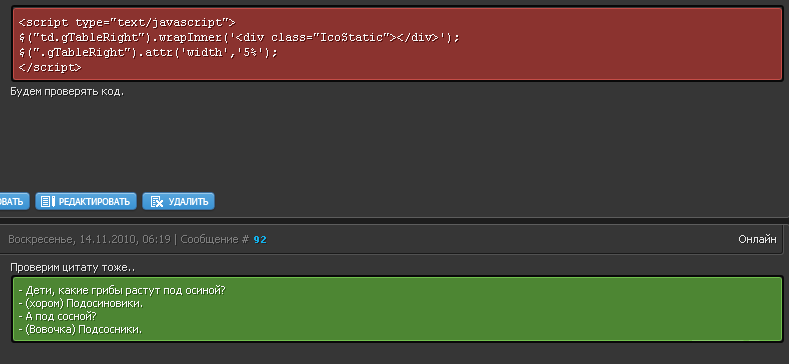Click the quote line (хором) Подосиновики.
Viewport: 789px width, 364px height.
click(81, 304)
